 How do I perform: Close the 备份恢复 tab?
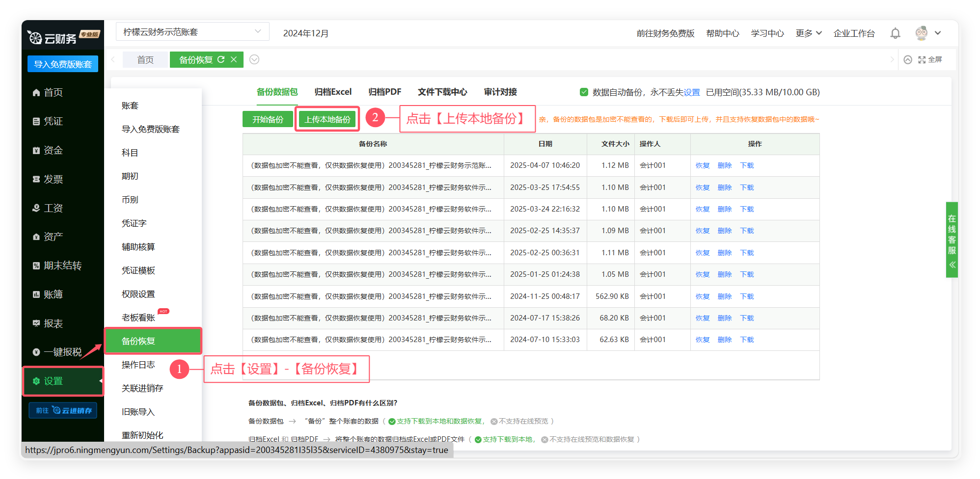coord(234,59)
